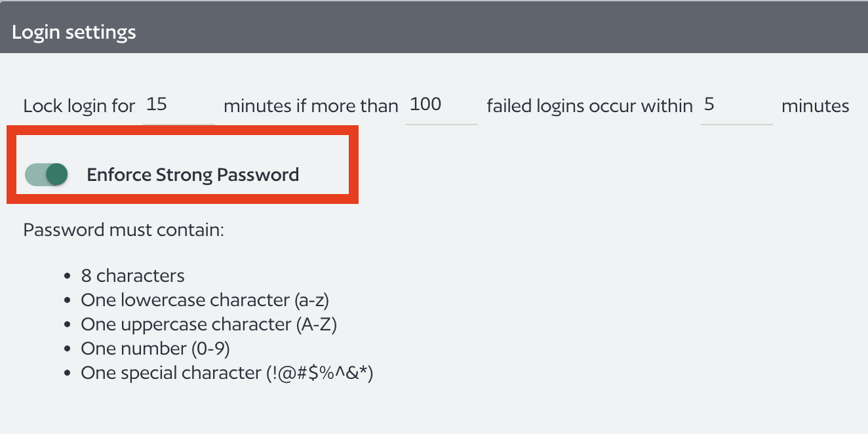Select the Login settings title text
The height and width of the screenshot is (434, 868).
pyautogui.click(x=74, y=31)
